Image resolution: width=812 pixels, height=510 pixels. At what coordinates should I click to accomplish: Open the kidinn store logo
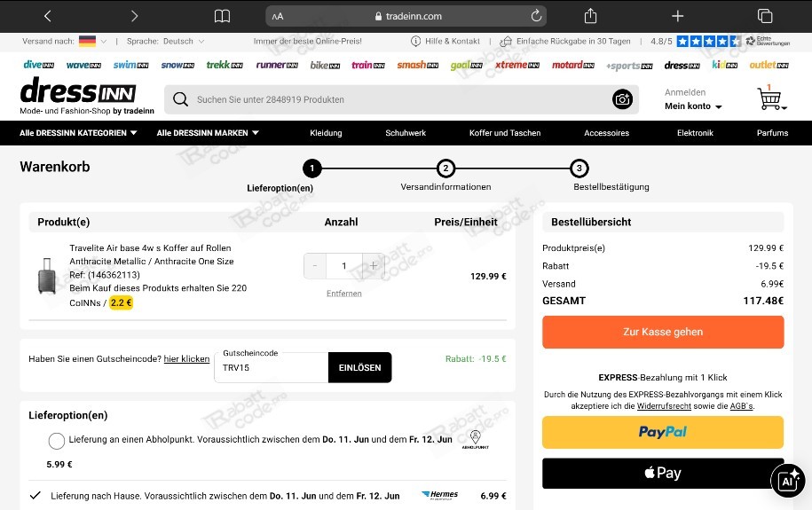[724, 65]
